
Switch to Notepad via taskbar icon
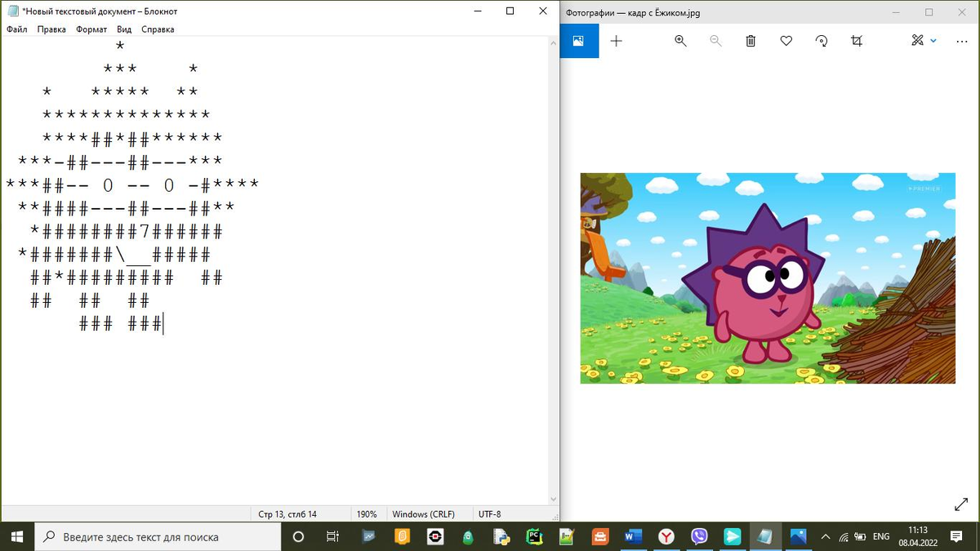point(765,536)
